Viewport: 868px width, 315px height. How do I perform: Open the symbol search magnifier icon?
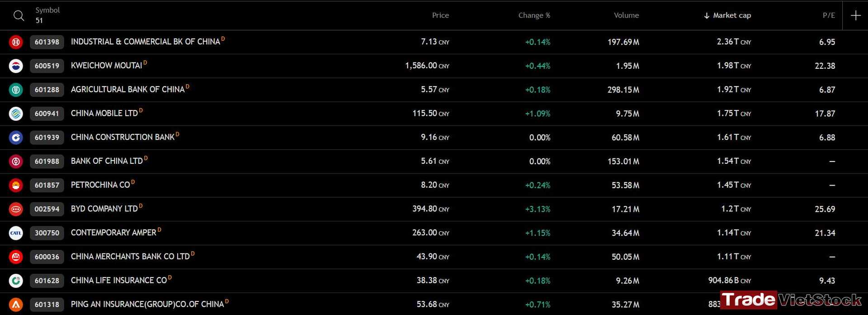pos(19,15)
